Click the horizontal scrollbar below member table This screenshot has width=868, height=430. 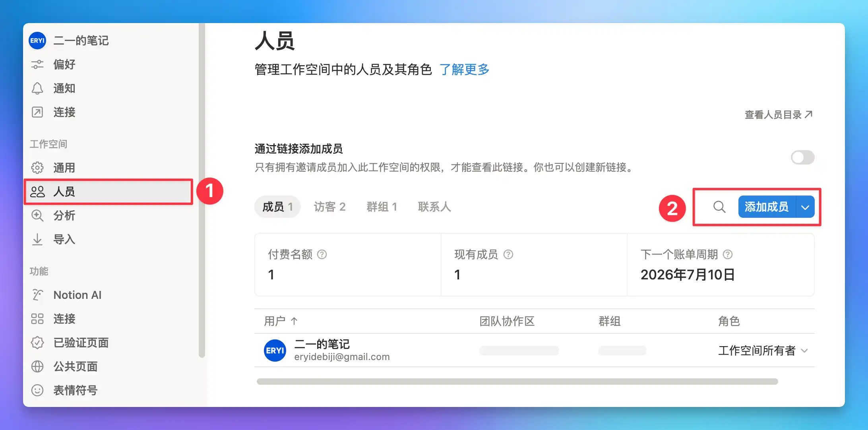(x=517, y=382)
